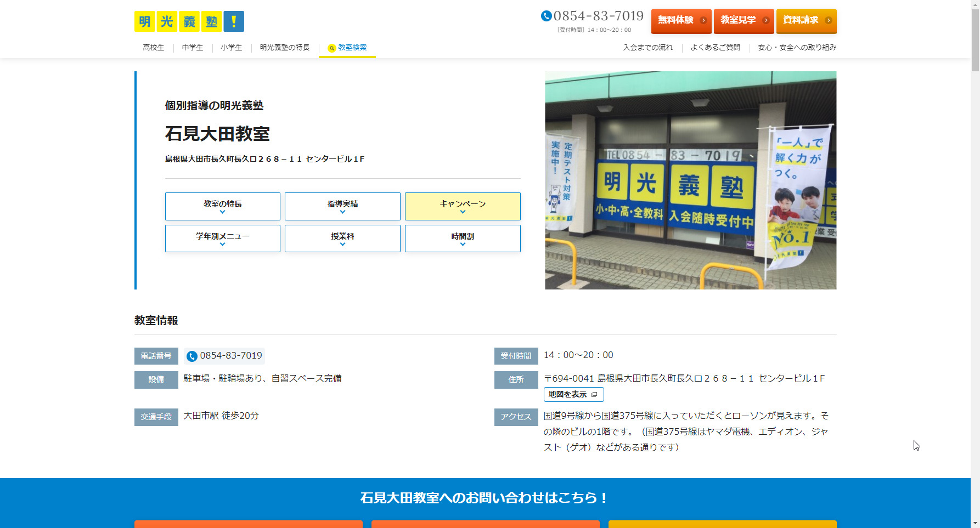
Task: Open 入会までの流れ link
Action: pos(648,48)
